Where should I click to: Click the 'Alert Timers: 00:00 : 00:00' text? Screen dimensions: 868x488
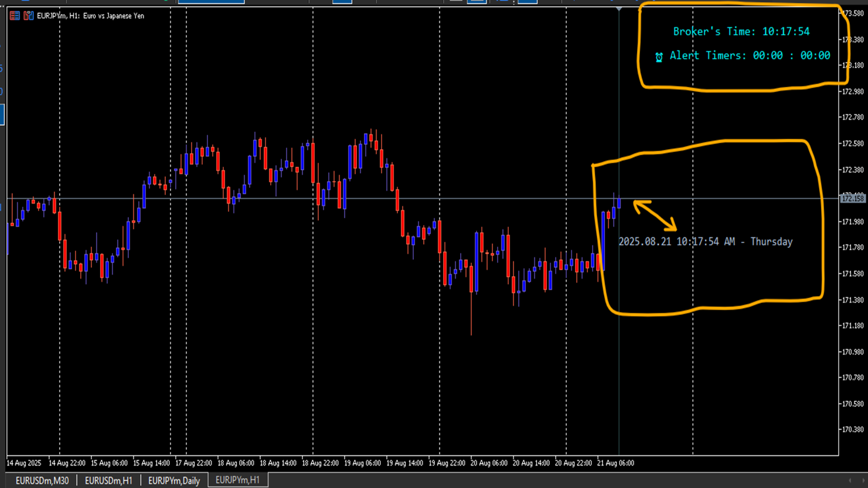pos(750,56)
